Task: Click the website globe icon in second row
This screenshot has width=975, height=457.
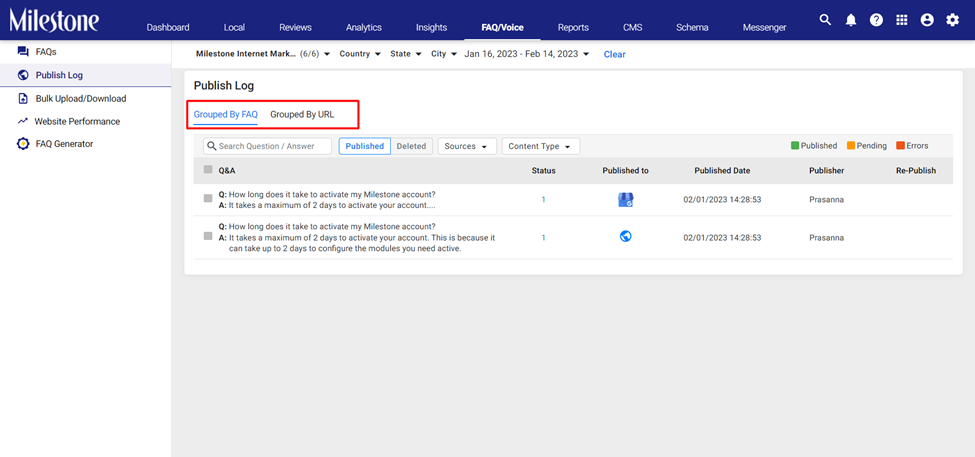Action: (626, 236)
